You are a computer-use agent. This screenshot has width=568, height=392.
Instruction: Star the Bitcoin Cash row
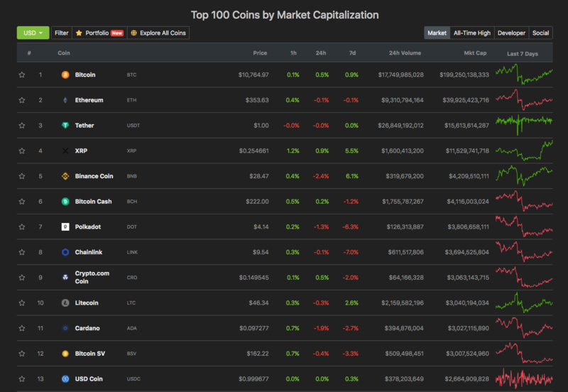click(x=22, y=202)
